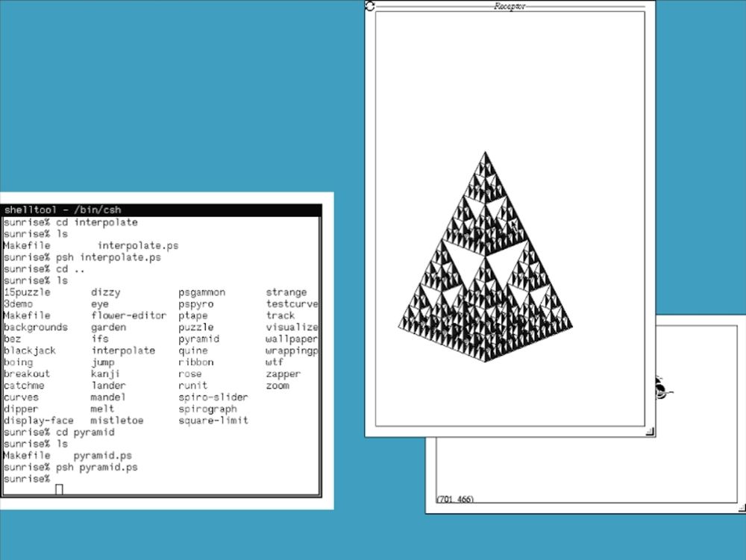Click 'zapper' in the directory listing
This screenshot has width=746, height=560.
(283, 374)
